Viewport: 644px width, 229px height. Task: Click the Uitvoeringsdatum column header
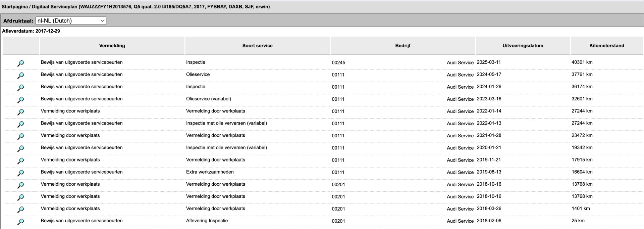point(523,46)
